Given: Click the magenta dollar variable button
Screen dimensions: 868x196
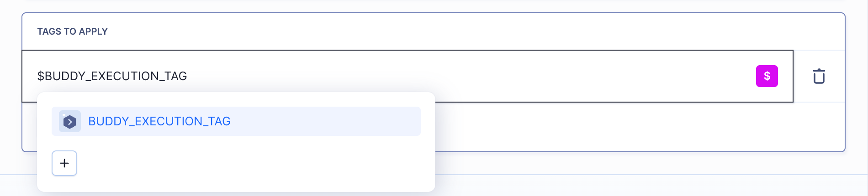Looking at the screenshot, I should tap(767, 76).
